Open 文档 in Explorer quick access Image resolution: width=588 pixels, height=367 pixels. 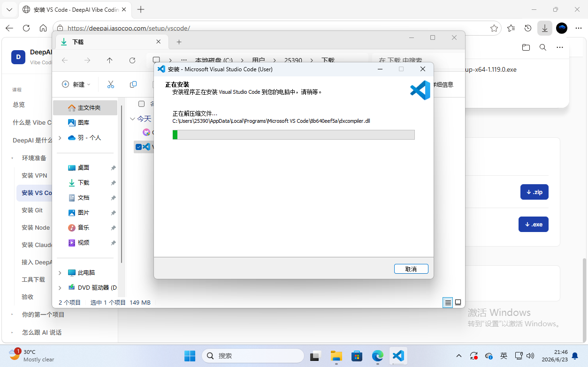84,198
